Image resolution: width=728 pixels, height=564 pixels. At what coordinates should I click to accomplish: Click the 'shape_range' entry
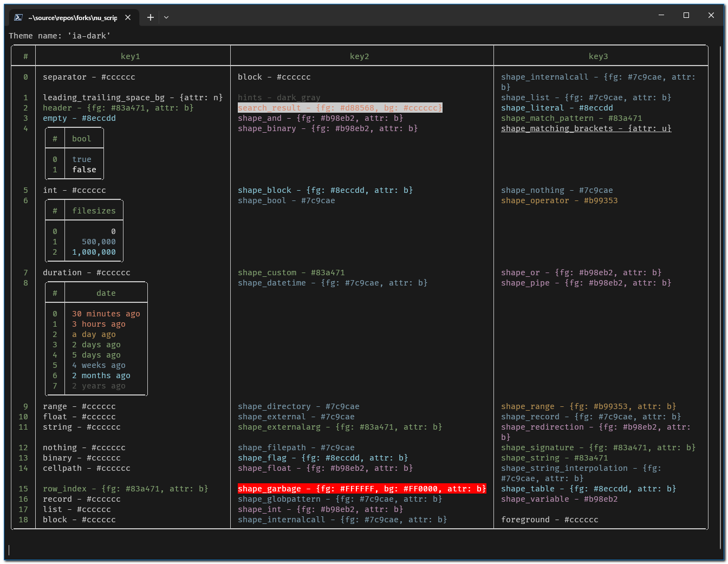coord(589,406)
